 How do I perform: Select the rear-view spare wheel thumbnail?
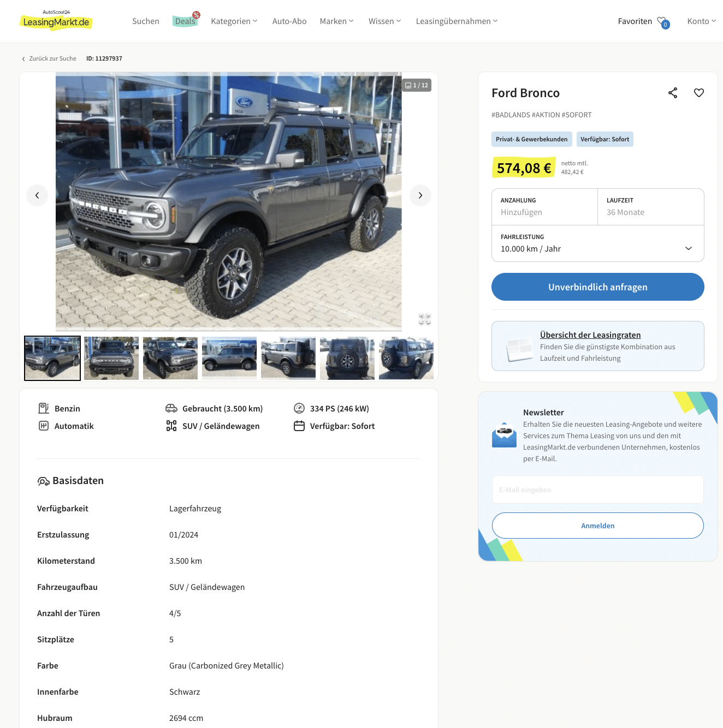pyautogui.click(x=347, y=358)
